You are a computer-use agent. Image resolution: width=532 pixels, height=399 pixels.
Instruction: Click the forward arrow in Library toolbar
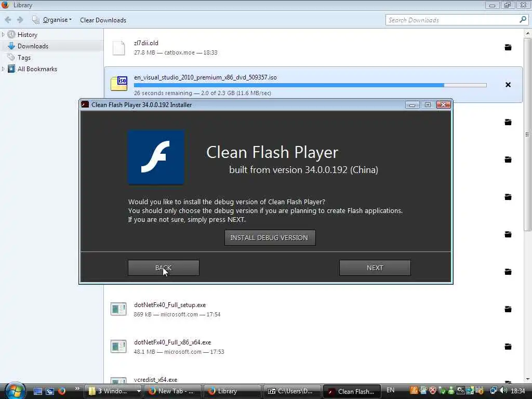(x=20, y=20)
